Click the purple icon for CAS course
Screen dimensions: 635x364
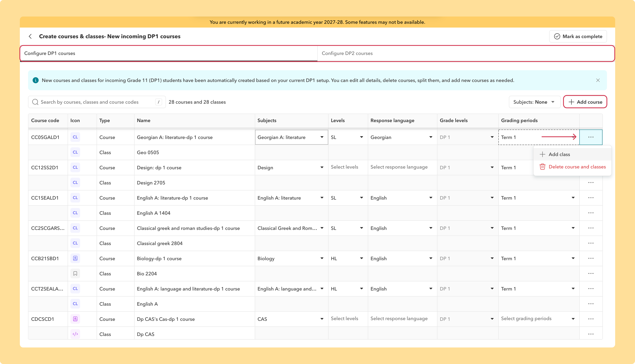(75, 319)
